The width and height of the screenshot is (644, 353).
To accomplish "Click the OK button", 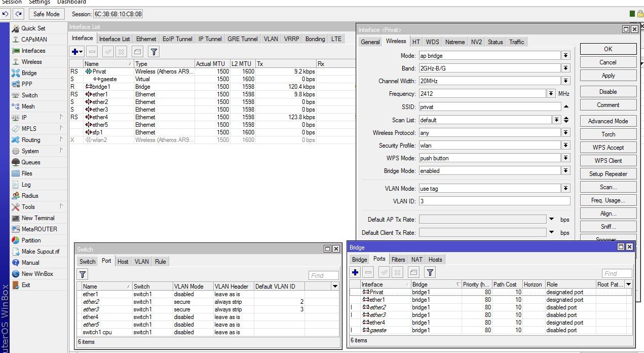I will [608, 49].
